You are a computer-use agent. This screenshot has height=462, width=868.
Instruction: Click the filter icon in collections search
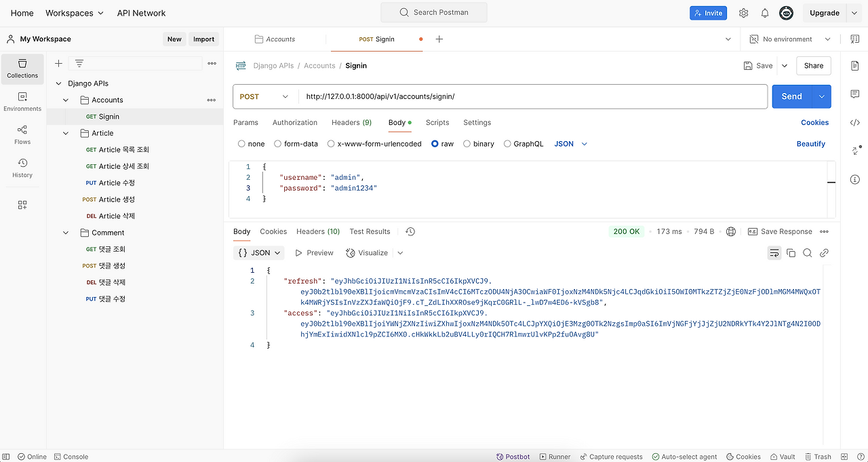[x=79, y=63]
